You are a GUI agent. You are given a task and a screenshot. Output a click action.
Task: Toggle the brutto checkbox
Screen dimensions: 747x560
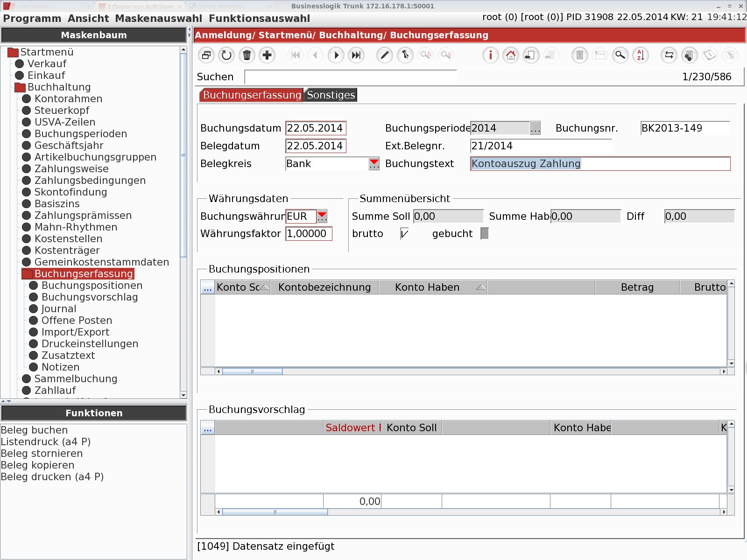[x=404, y=234]
